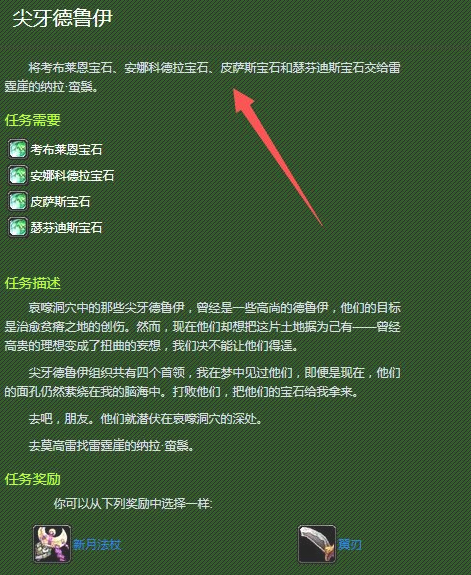Click the 尖牙德鲁伊 quest title
Viewport: 471px width, 575px height.
point(62,18)
